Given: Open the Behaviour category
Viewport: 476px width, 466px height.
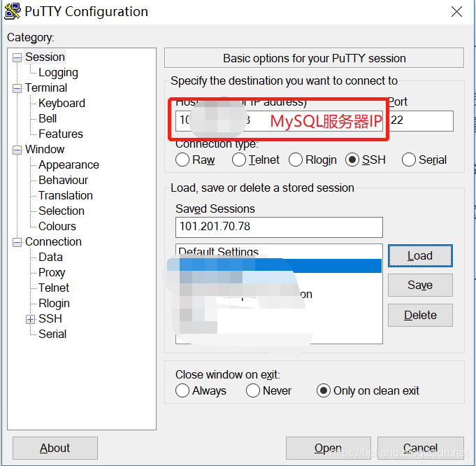Looking at the screenshot, I should point(63,180).
